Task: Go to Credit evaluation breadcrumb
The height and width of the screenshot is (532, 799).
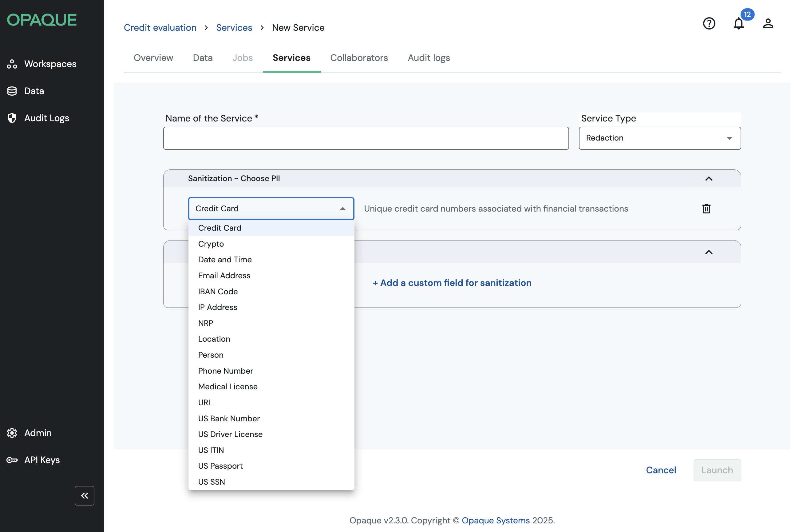Action: click(x=160, y=27)
